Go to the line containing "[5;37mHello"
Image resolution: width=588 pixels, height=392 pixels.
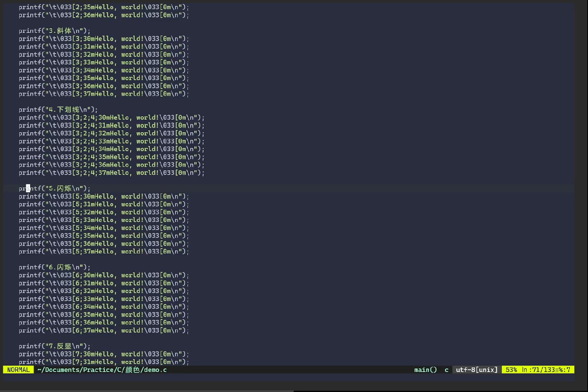pos(104,252)
